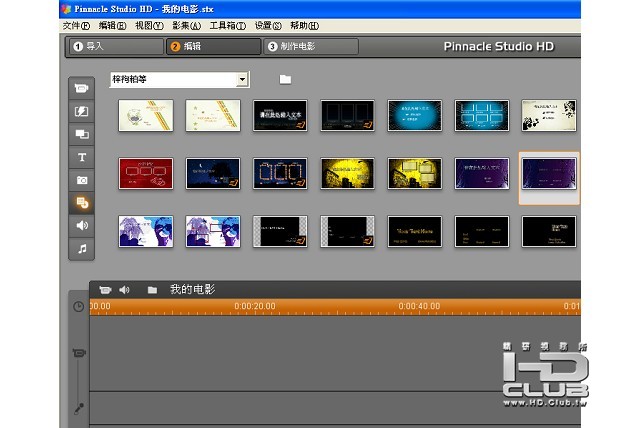The width and height of the screenshot is (640, 428).
Task: Select the blue glowing oval text template
Action: [415, 115]
